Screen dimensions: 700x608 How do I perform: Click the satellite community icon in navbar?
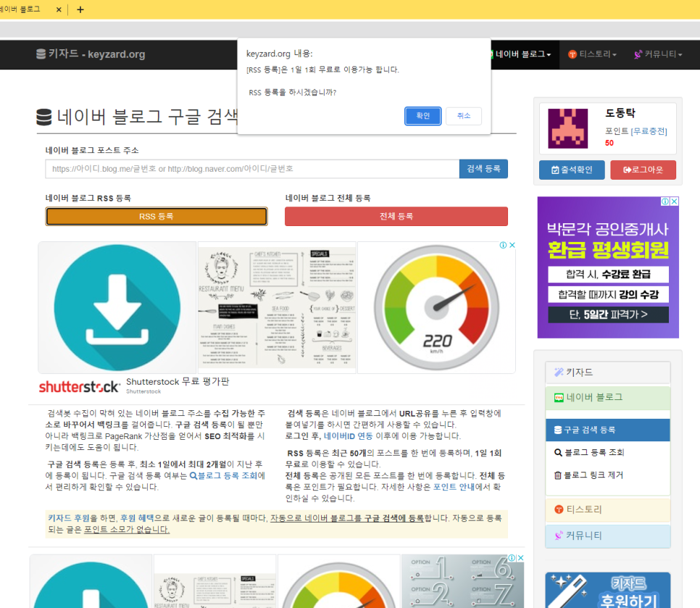tap(638, 54)
